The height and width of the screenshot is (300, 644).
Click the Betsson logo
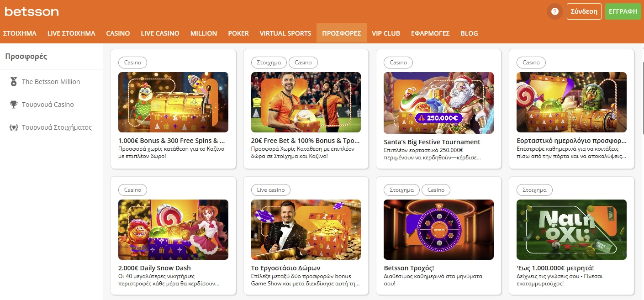[31, 12]
